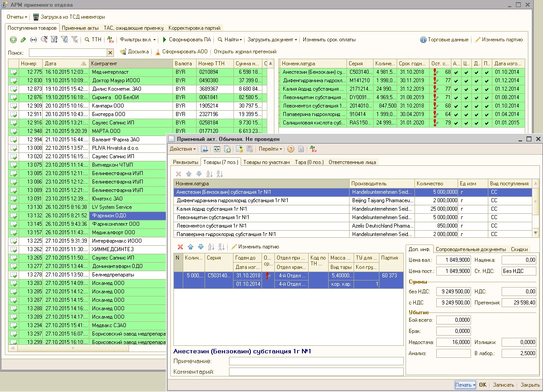543x392 pixels.
Task: Click the Сформировать ПА button
Action: pyautogui.click(x=187, y=40)
